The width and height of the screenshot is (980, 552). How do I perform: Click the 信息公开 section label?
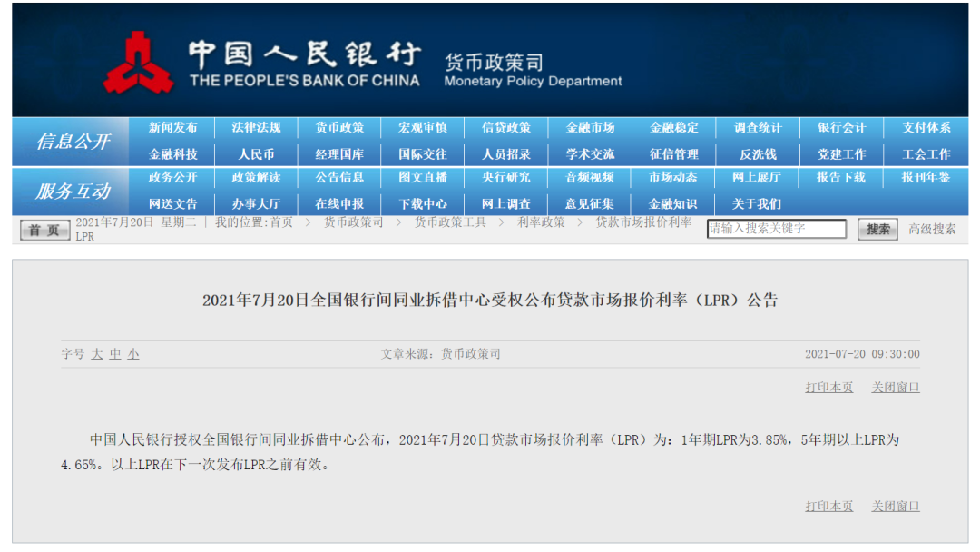73,142
